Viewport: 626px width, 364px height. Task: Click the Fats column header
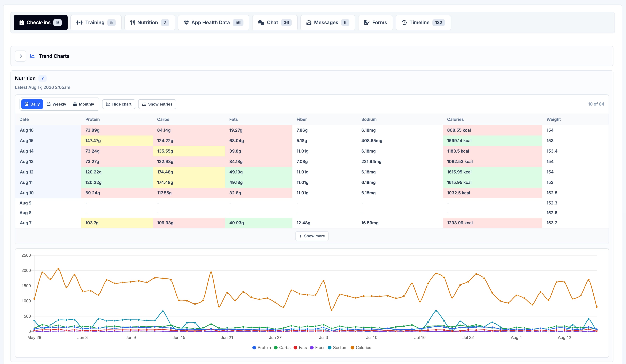click(x=233, y=119)
